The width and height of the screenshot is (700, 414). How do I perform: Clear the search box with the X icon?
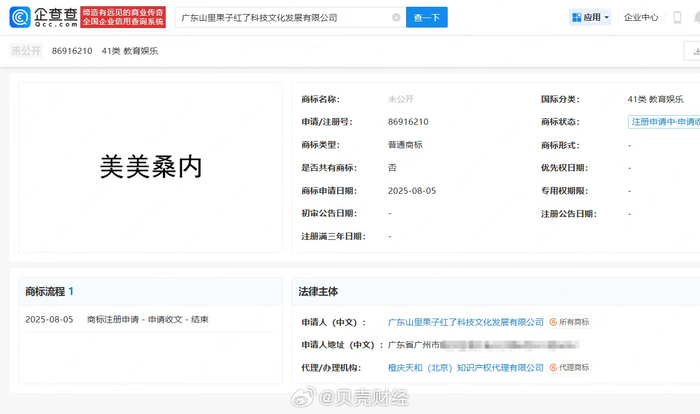pyautogui.click(x=396, y=18)
